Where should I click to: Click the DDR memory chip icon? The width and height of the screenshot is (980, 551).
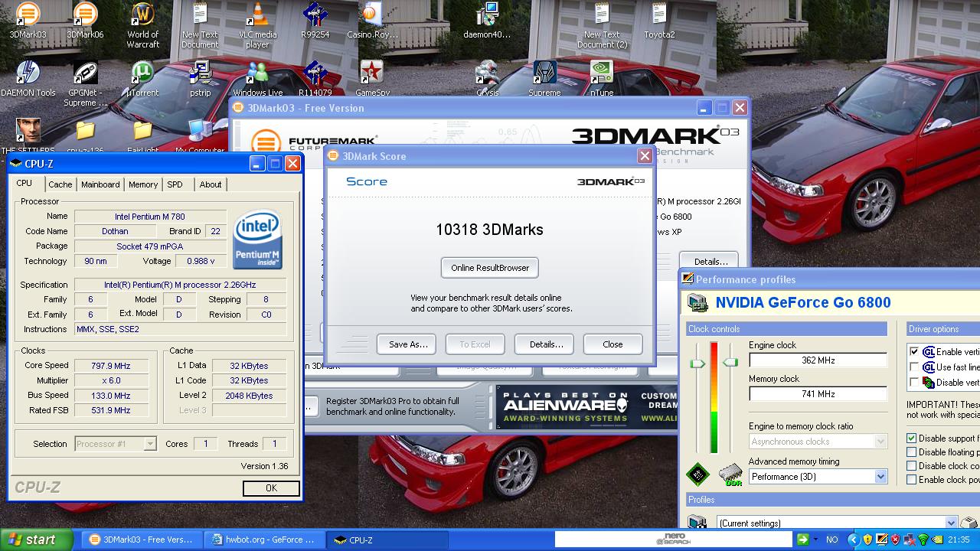(x=732, y=474)
